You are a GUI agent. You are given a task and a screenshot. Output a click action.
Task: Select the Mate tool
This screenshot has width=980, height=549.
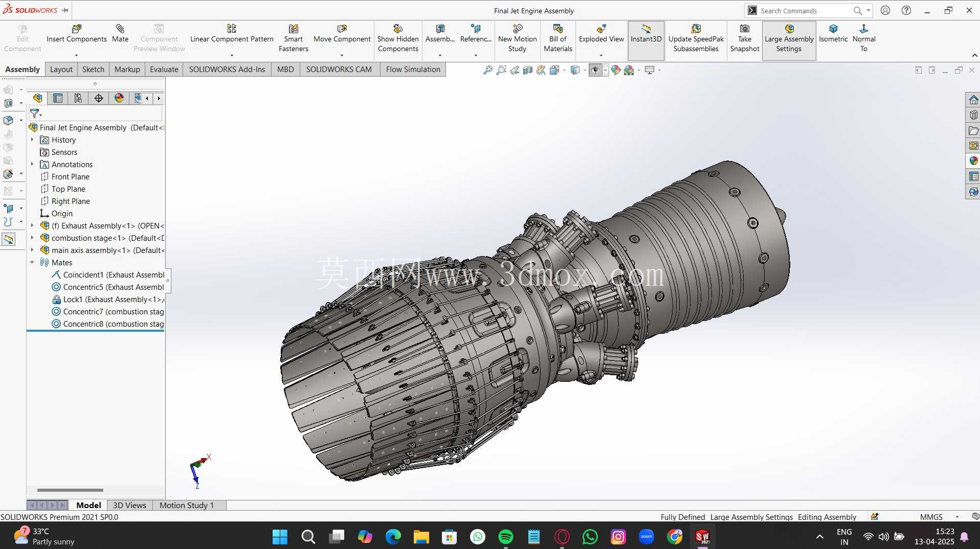120,34
